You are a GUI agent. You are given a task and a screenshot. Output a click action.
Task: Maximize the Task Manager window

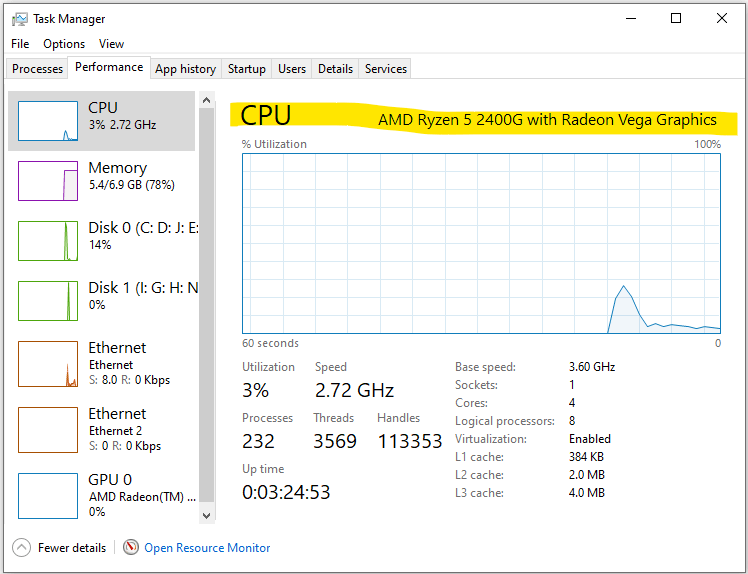point(675,19)
